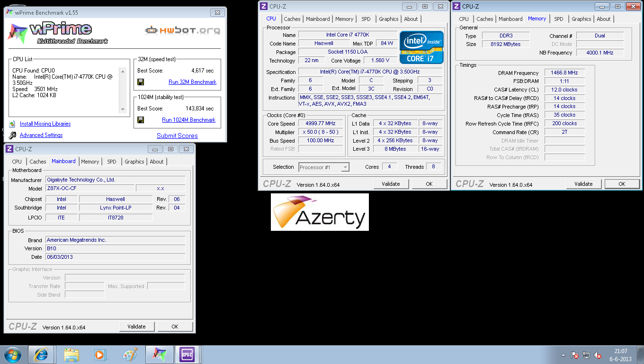The image size is (644, 364).
Task: Select About tab in Mainboard CPU-Z window
Action: pyautogui.click(x=157, y=162)
